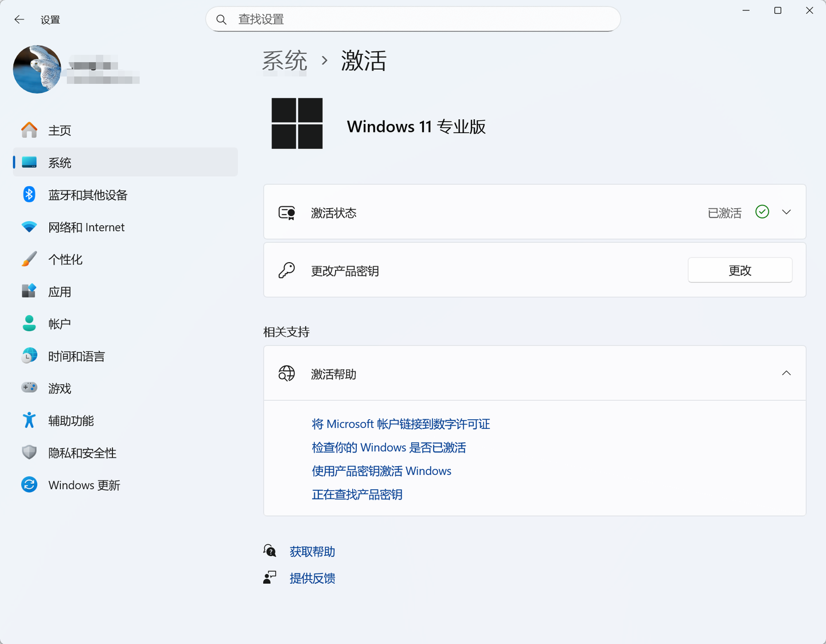Click the 激活状态 label

coord(333,213)
